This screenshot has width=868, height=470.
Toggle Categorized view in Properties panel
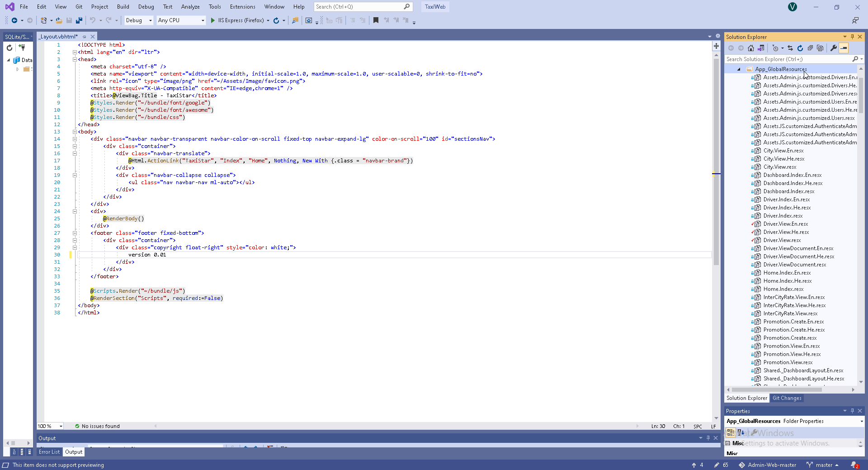(731, 432)
